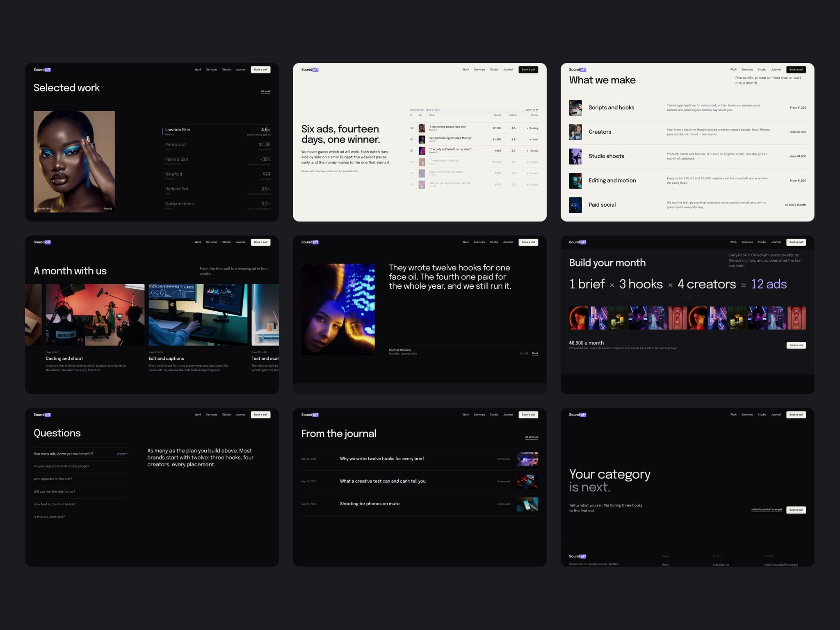Open the "I was wrong about face oils" ad thumbnail

click(x=421, y=128)
